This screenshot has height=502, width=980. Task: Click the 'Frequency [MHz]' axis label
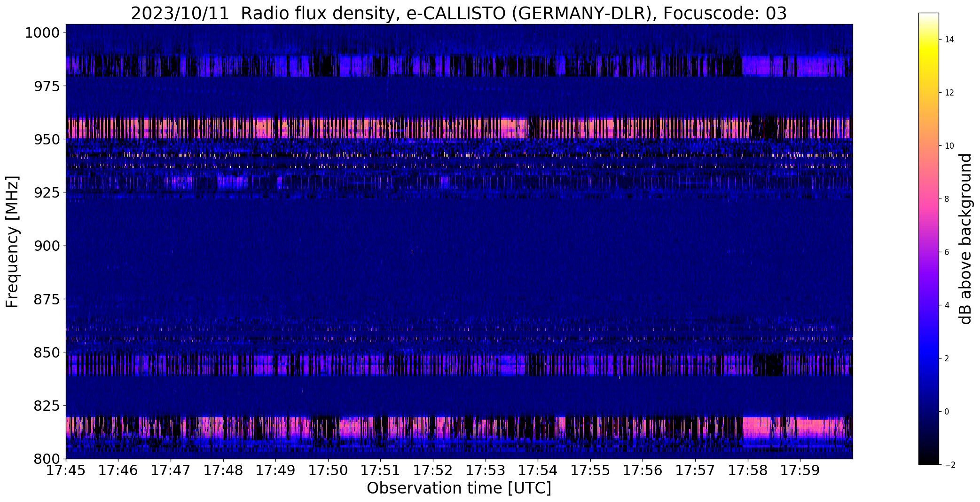click(13, 242)
